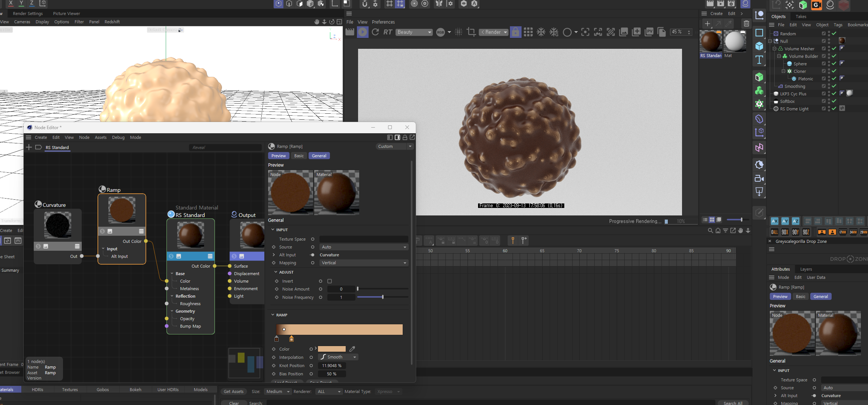Click the Preview button in Attributes panel

(780, 297)
